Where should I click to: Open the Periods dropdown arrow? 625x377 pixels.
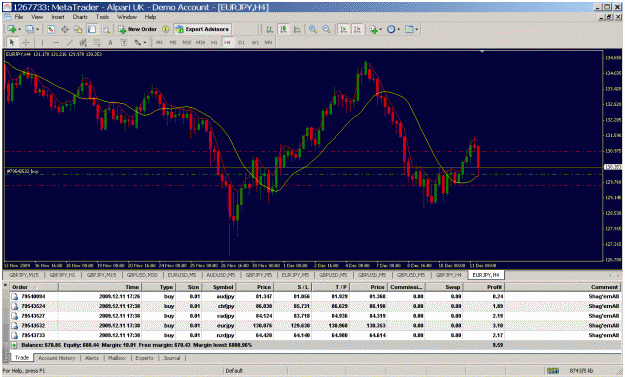(x=398, y=29)
